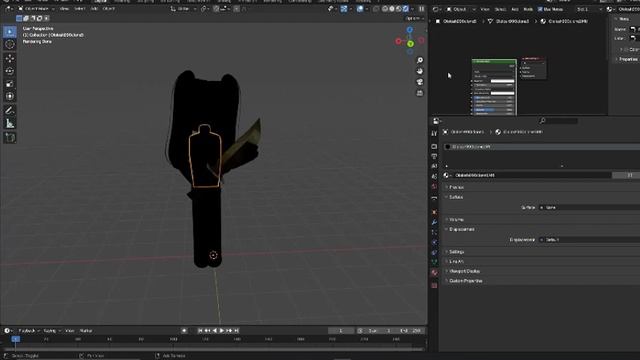
Task: Toggle auto keying record button
Action: pyautogui.click(x=184, y=331)
